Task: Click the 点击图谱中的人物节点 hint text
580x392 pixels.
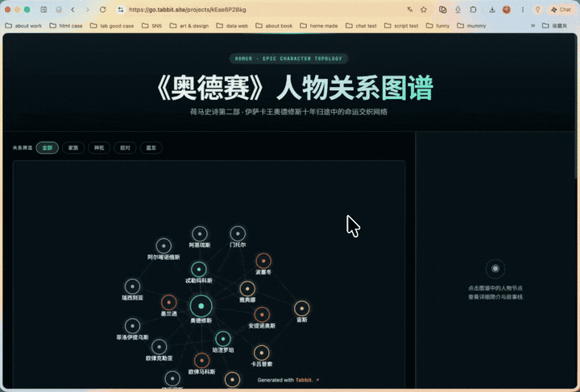Action: (x=495, y=288)
